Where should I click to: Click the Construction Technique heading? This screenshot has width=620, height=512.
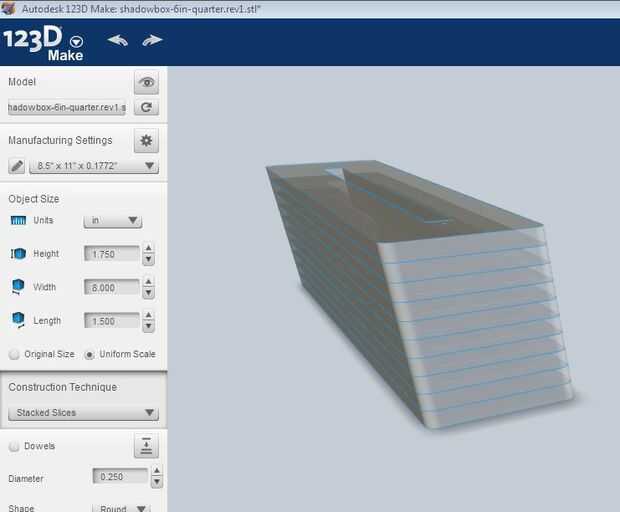[62, 387]
